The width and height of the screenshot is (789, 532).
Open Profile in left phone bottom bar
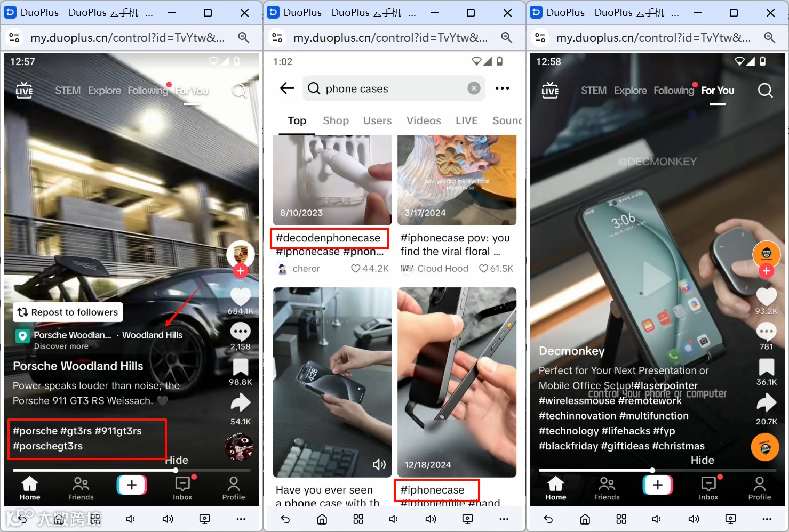[234, 488]
